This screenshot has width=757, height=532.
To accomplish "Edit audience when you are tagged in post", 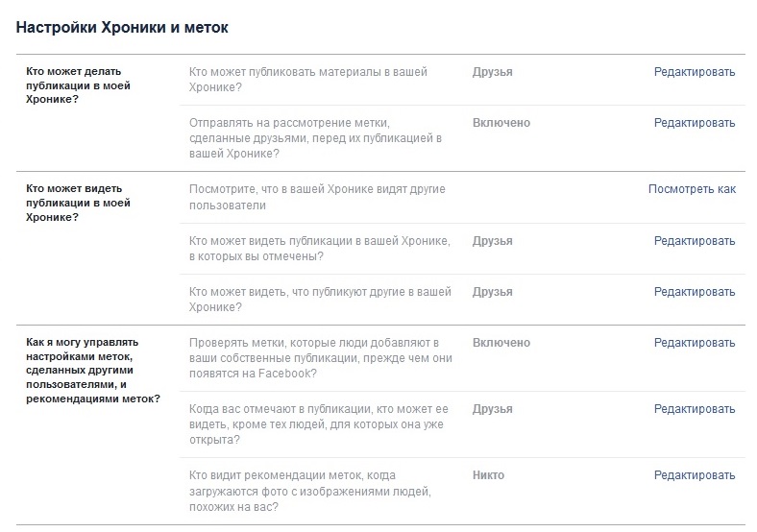I will [x=695, y=409].
